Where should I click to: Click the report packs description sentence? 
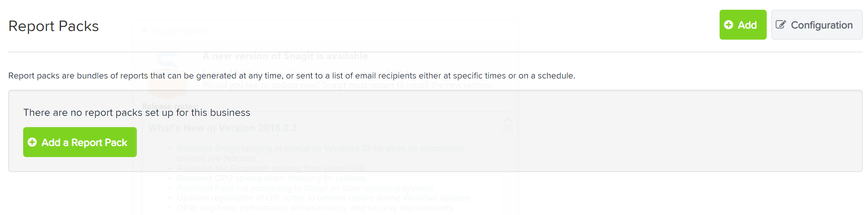coord(292,76)
